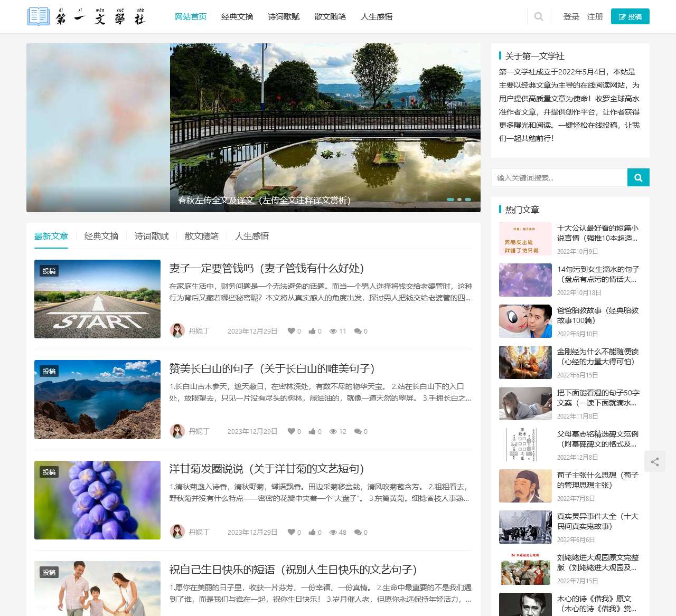This screenshot has height=616, width=676.
Task: Click 投稿 badge on 洋甘菊 article thumbnail
Action: (49, 472)
